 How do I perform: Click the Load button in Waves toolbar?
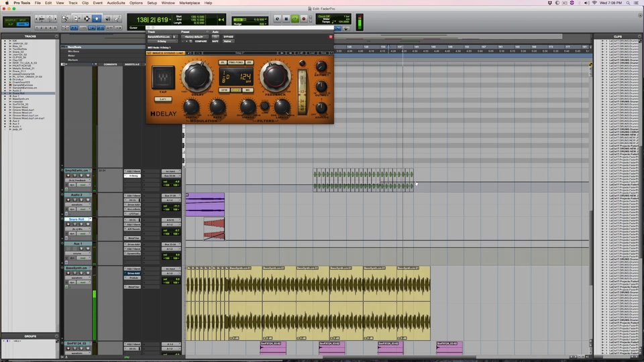(312, 53)
